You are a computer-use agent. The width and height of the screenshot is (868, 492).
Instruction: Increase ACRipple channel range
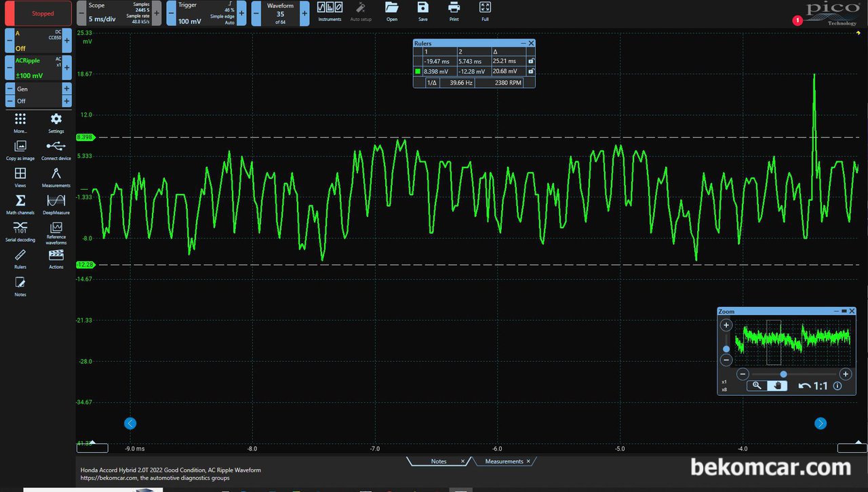(66, 68)
